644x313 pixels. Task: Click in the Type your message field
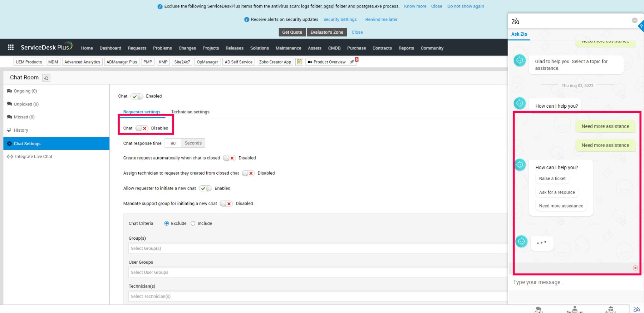coord(572,282)
